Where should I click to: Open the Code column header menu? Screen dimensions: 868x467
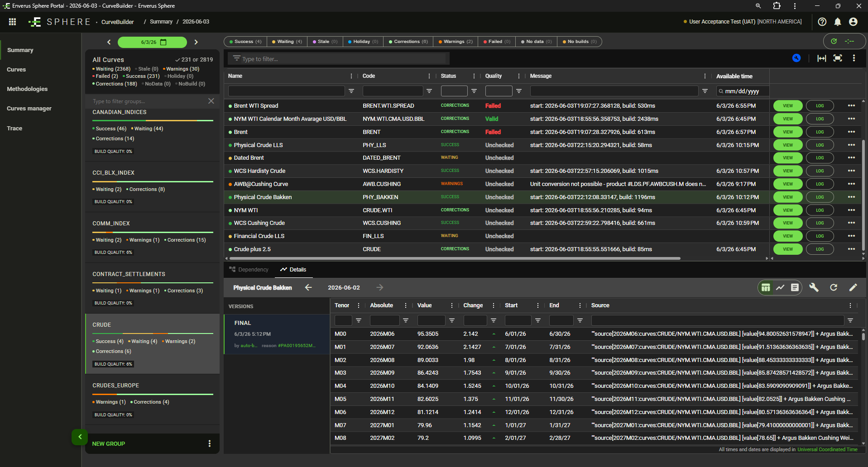click(x=429, y=76)
